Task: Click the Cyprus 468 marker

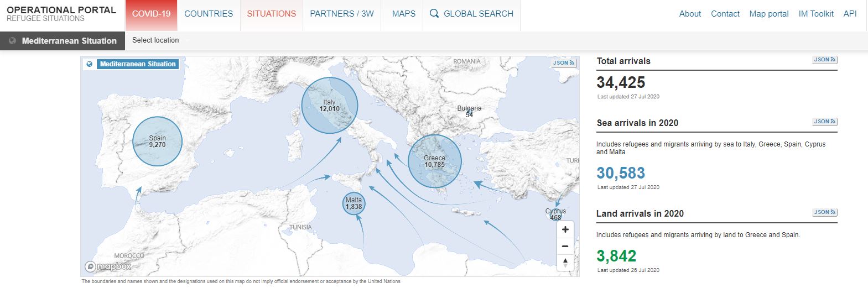Action: point(556,214)
